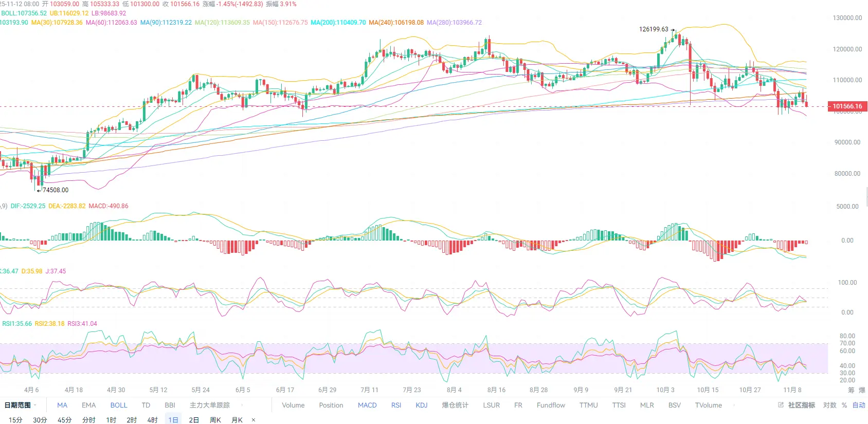Select the 2时 timeframe
The width and height of the screenshot is (868, 424).
[x=132, y=420]
